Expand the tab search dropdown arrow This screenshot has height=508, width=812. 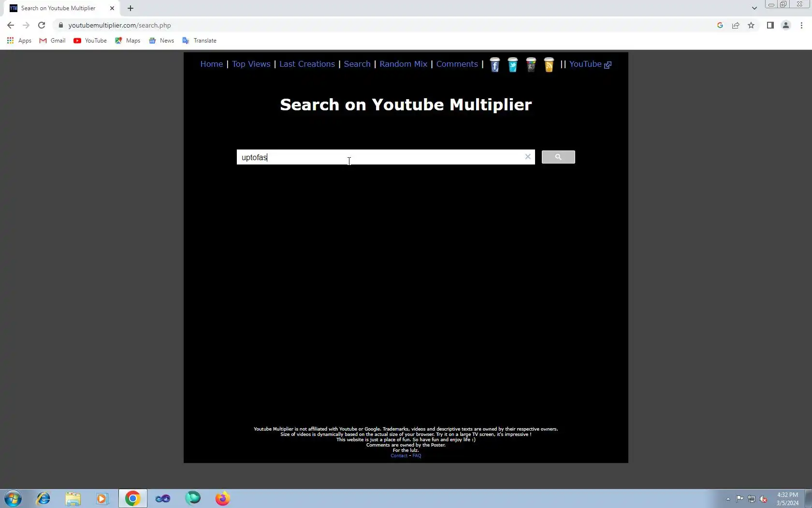pos(754,8)
